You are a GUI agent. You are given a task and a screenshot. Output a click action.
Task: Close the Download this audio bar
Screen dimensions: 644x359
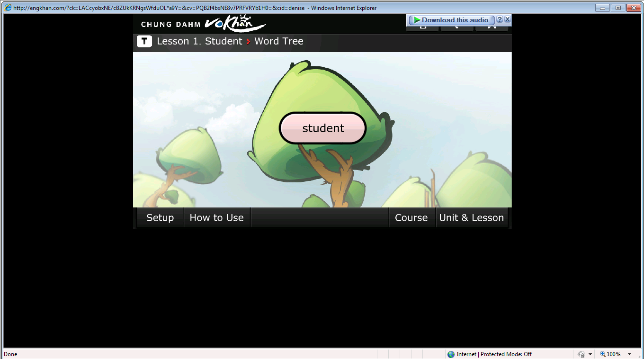pos(507,19)
